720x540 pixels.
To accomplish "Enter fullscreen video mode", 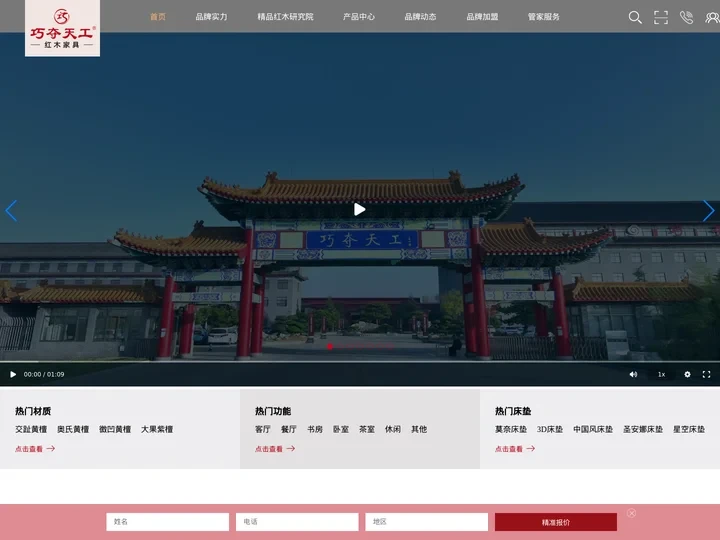I will coord(706,374).
